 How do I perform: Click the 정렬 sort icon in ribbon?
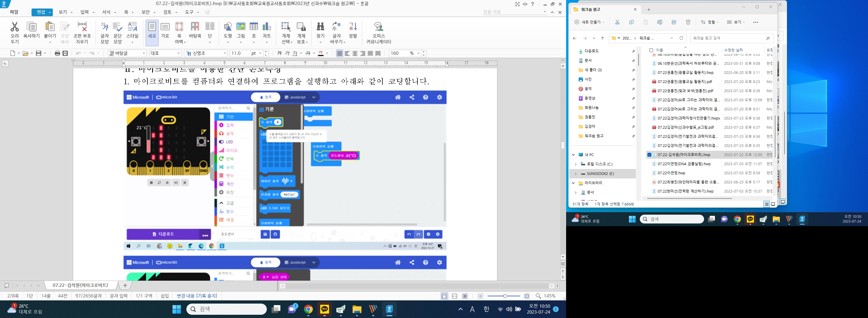(x=353, y=27)
